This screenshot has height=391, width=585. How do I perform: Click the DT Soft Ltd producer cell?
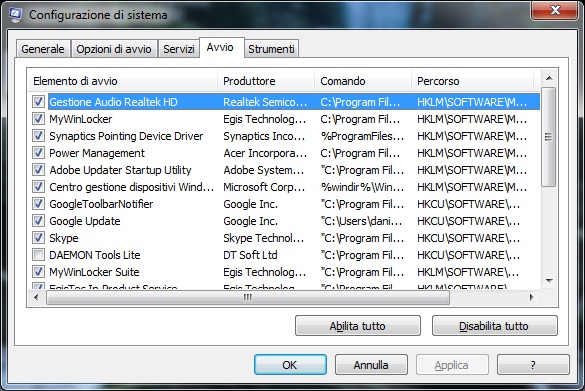click(x=250, y=255)
